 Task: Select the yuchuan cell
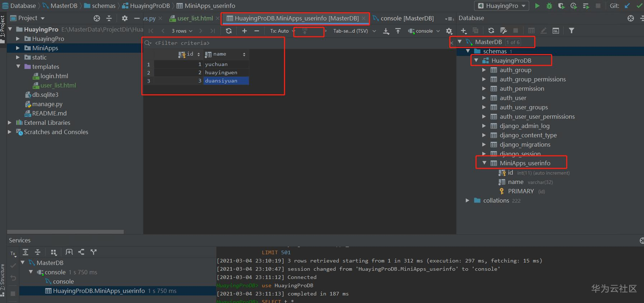(226, 64)
